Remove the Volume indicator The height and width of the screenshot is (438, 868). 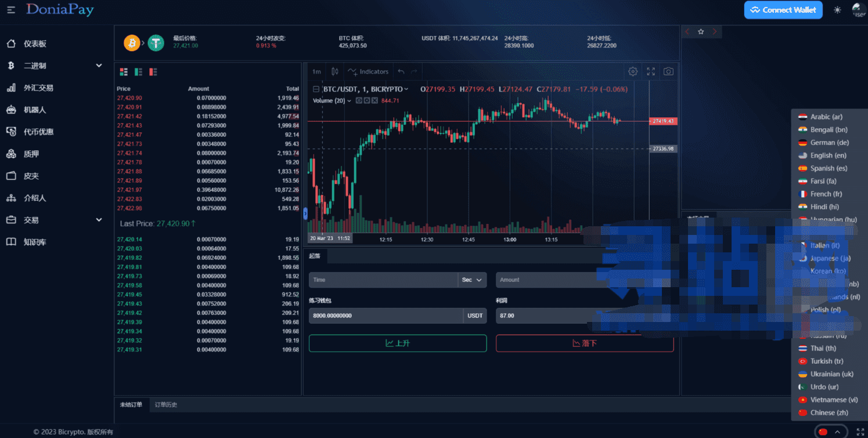click(x=375, y=101)
